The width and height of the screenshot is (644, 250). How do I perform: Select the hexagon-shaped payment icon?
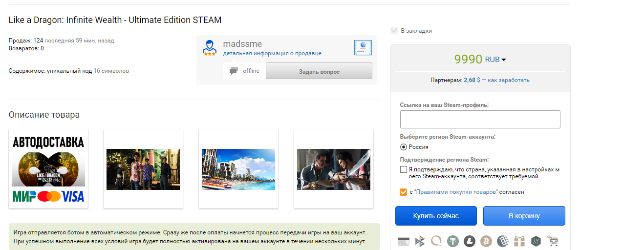(x=536, y=241)
